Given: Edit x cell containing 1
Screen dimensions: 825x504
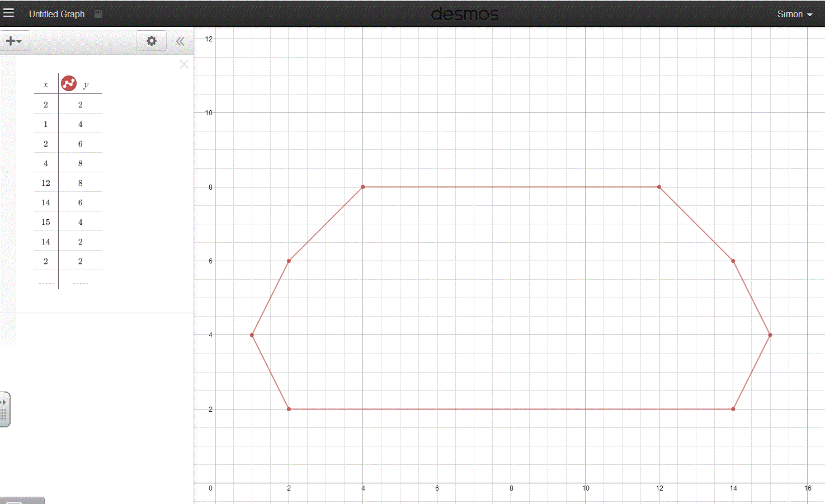Looking at the screenshot, I should point(46,124).
